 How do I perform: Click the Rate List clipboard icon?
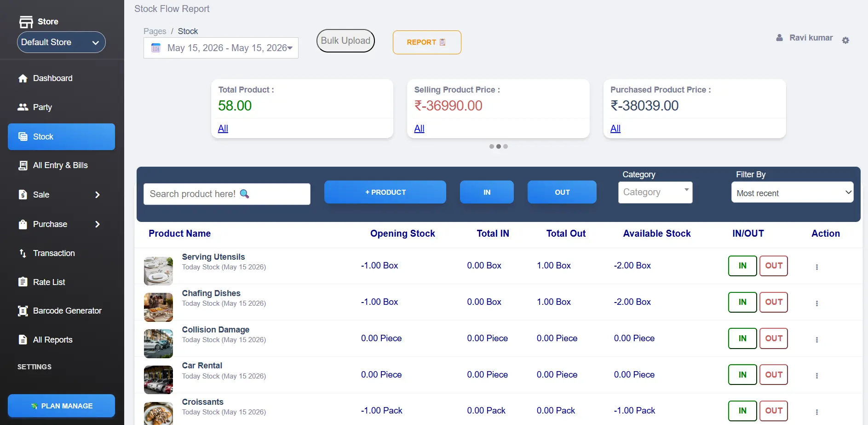point(23,282)
